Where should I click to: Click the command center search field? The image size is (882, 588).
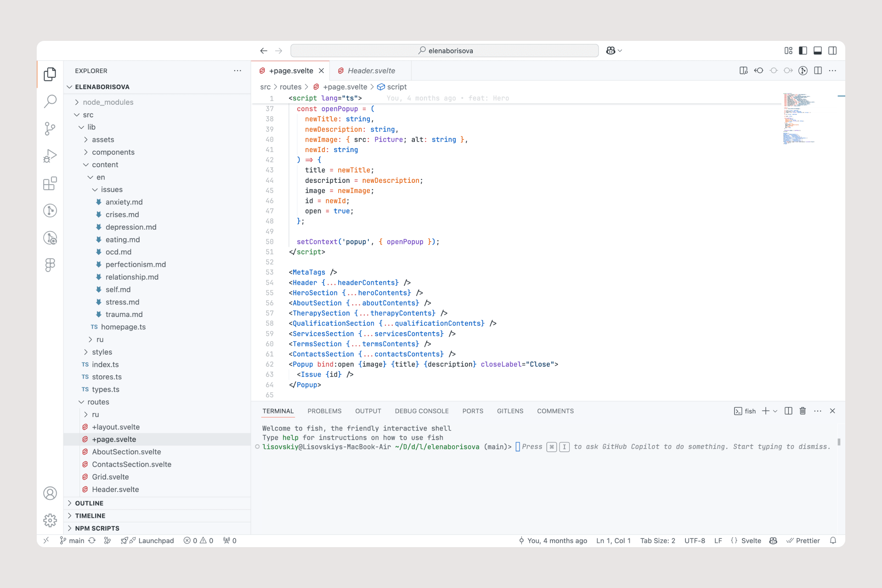pyautogui.click(x=445, y=51)
